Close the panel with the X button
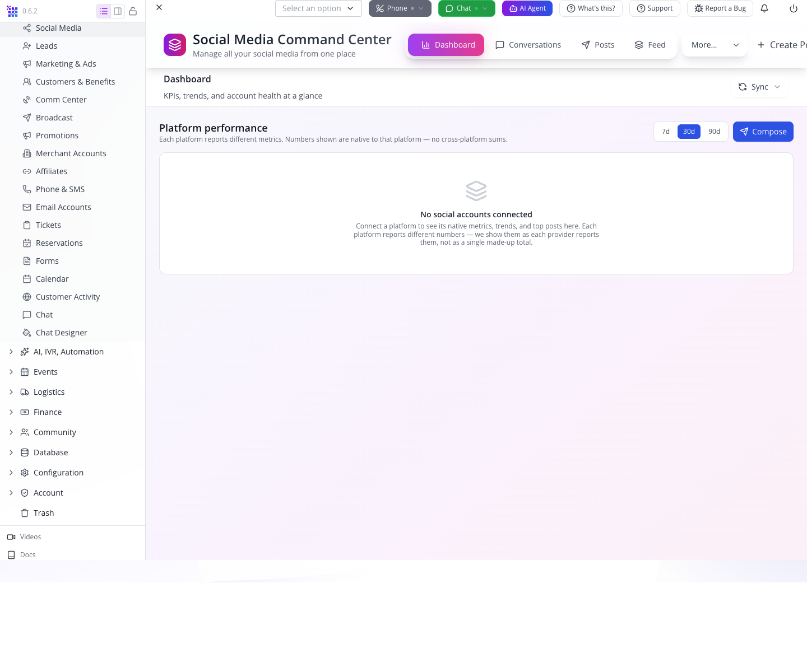This screenshot has width=807, height=672. click(159, 7)
